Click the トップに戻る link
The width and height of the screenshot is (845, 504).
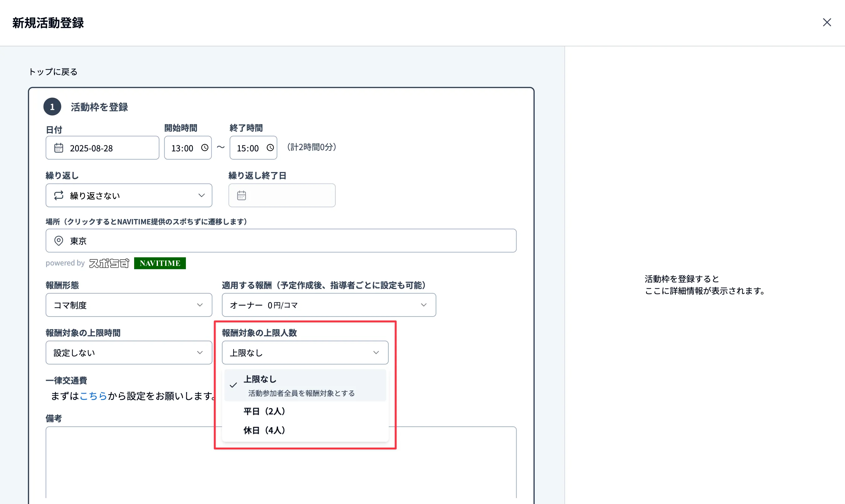coord(53,72)
